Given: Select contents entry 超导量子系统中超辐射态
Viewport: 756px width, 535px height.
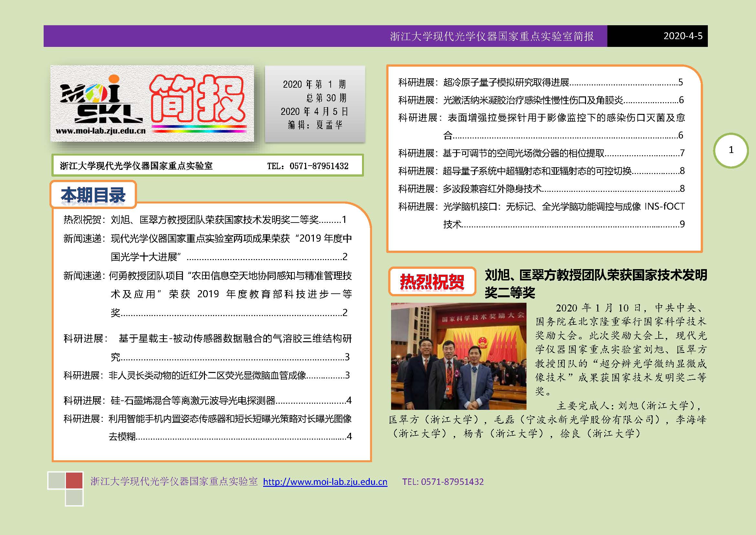Looking at the screenshot, I should [x=541, y=171].
